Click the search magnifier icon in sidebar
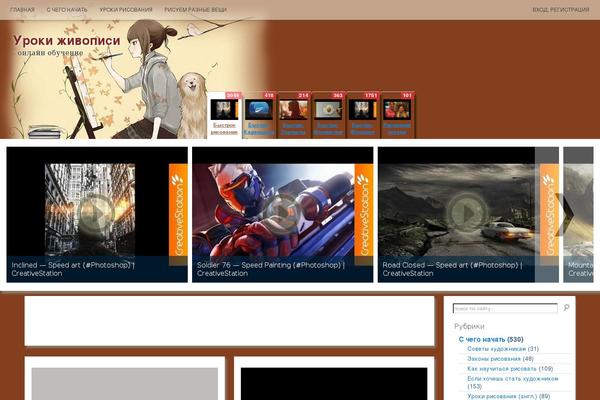Screen dimensions: 600x400 click(x=567, y=307)
